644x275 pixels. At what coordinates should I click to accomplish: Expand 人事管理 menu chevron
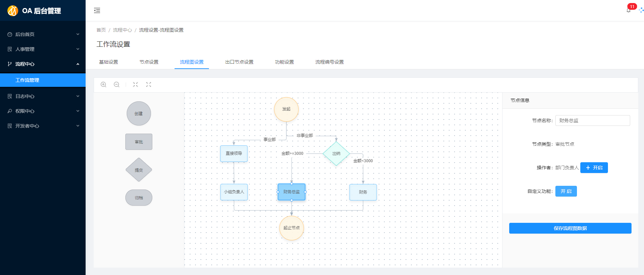click(x=78, y=49)
